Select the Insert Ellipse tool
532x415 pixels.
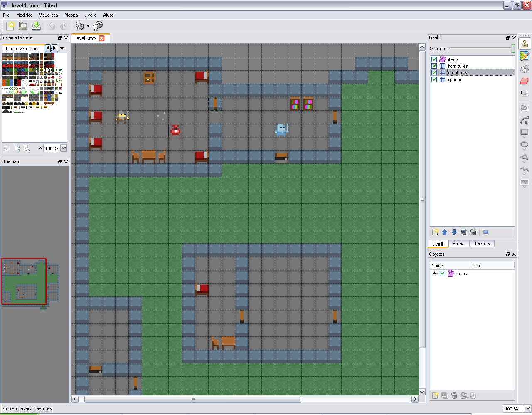click(525, 146)
